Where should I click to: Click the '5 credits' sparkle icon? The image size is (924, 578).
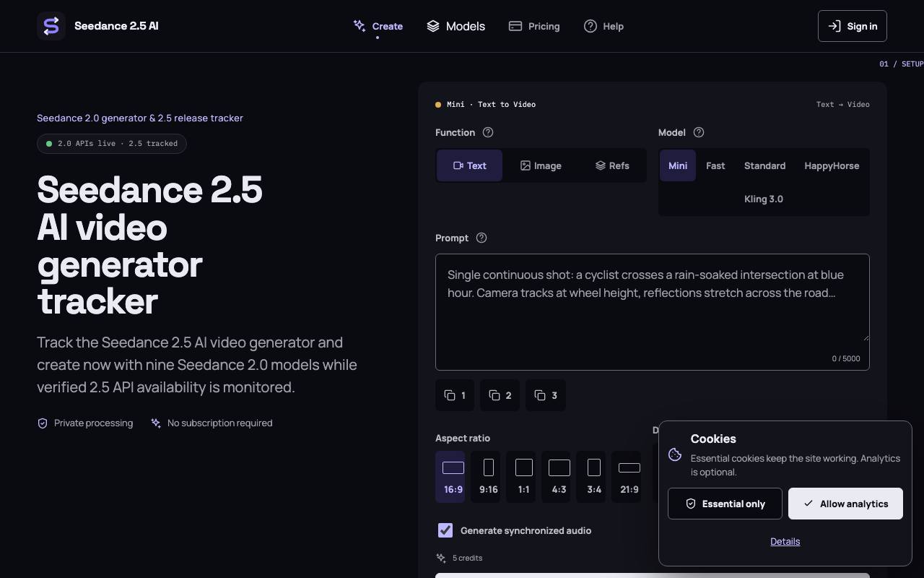point(441,558)
